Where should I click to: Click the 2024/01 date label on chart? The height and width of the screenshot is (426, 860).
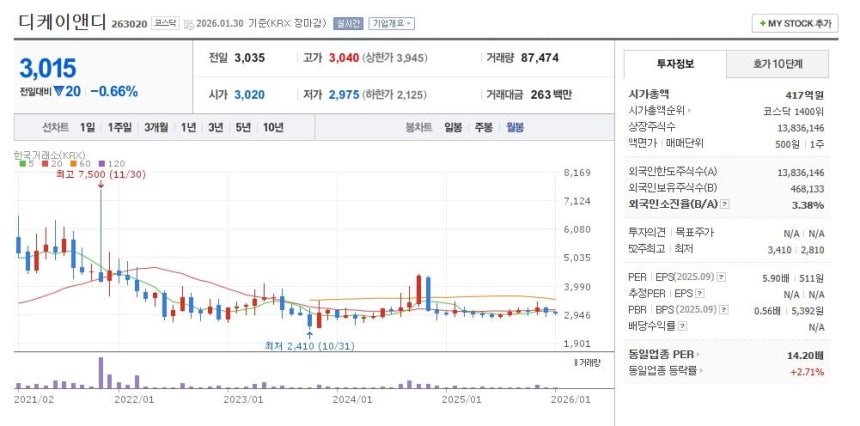pos(352,399)
